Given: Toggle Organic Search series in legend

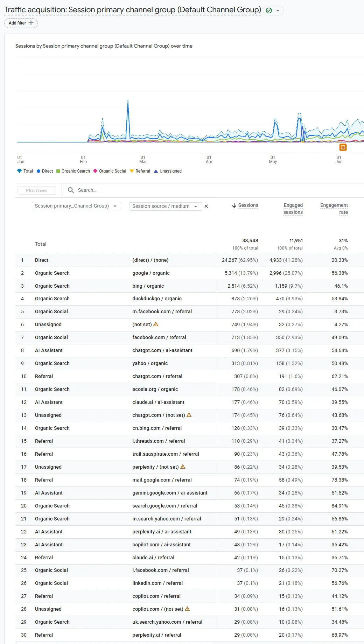Looking at the screenshot, I should click(73, 171).
